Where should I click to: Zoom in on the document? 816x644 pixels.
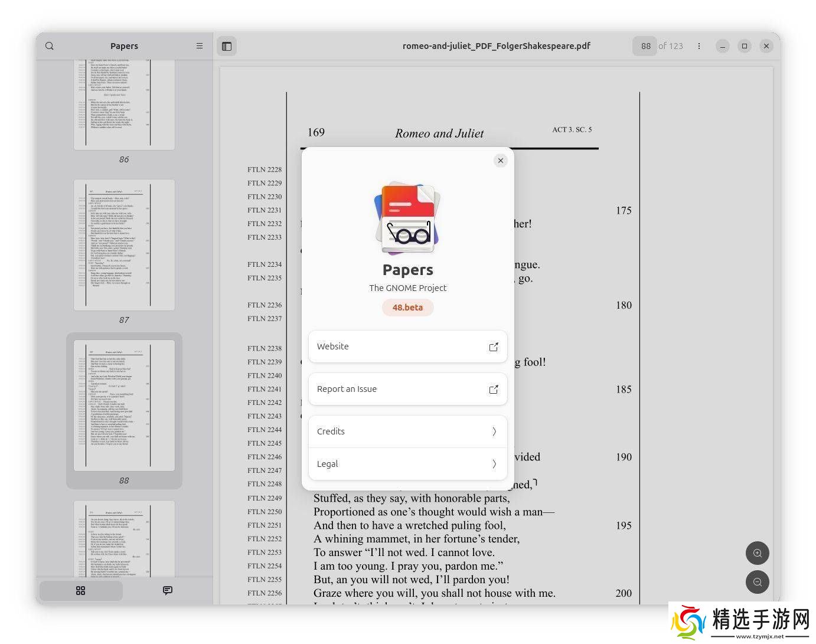tap(758, 553)
